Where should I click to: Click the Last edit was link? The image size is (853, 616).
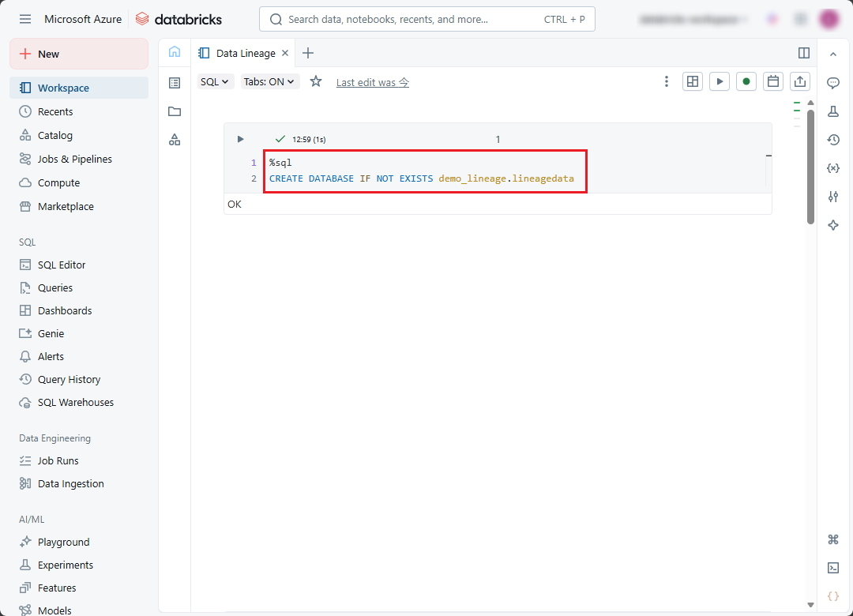tap(372, 82)
